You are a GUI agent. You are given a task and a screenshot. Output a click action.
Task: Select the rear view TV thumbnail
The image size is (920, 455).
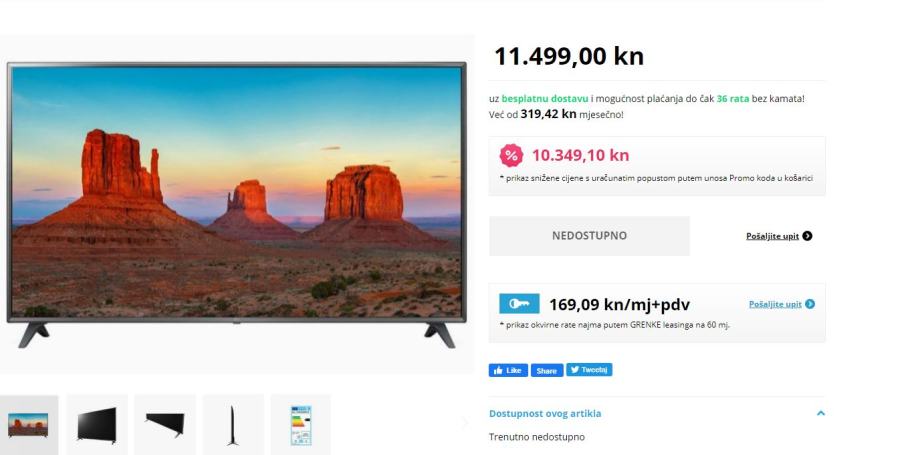(x=165, y=425)
